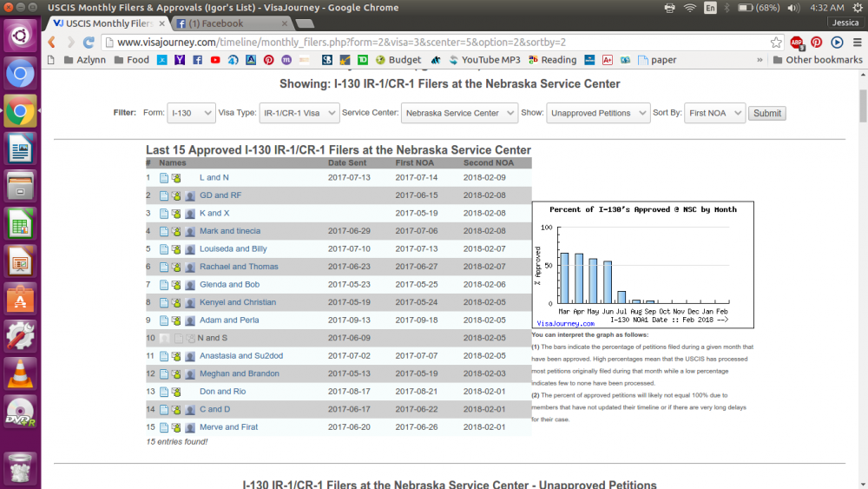Open the Pinterest bookmark icon
The width and height of the screenshot is (868, 489).
click(x=268, y=60)
